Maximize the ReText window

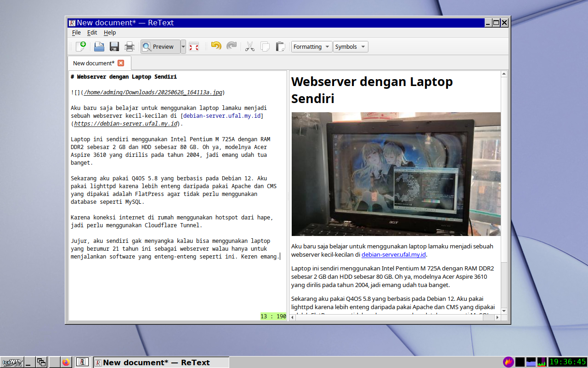pyautogui.click(x=496, y=23)
